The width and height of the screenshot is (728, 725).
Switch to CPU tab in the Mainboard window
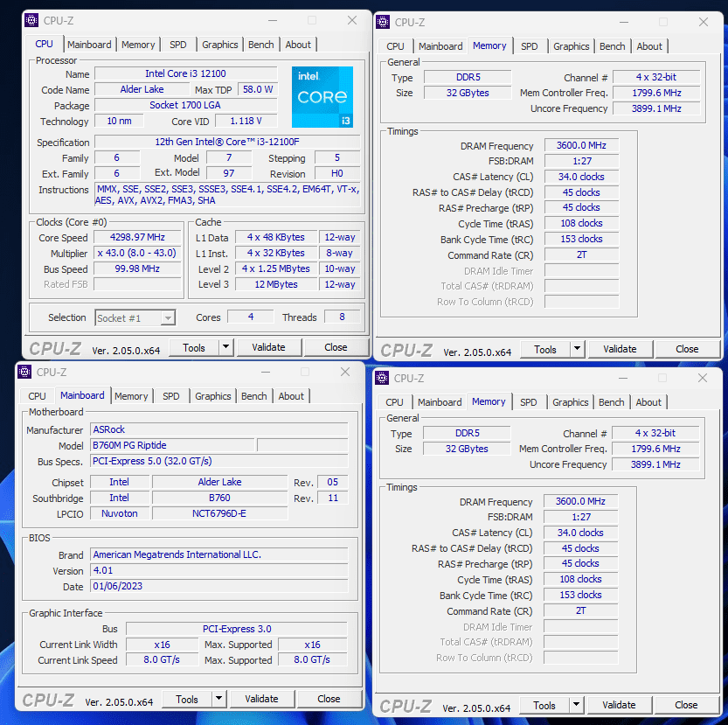pos(37,396)
